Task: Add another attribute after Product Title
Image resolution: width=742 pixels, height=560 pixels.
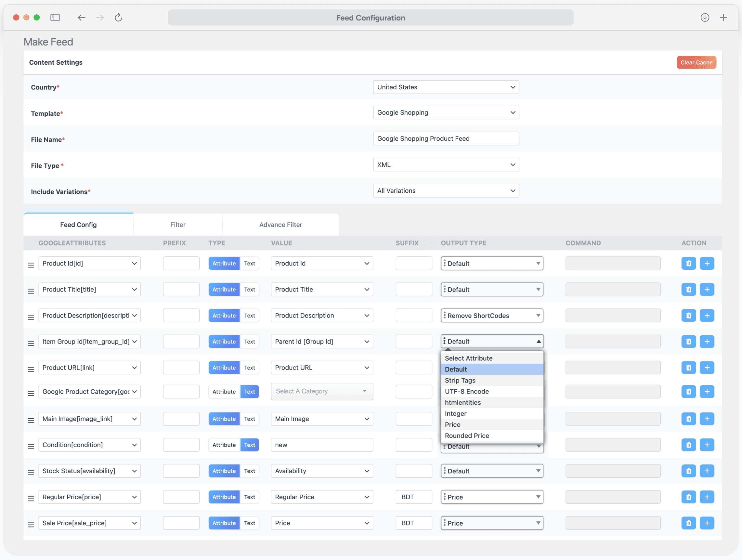Action: [x=708, y=289]
